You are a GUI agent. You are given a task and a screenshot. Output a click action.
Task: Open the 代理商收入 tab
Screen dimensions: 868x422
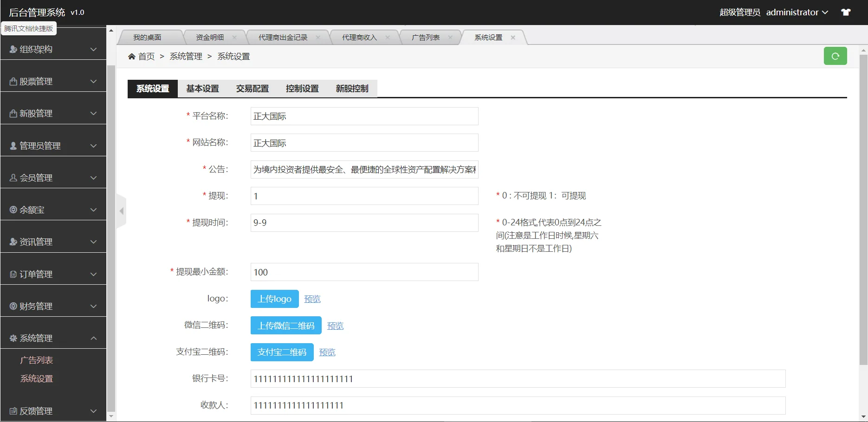360,37
